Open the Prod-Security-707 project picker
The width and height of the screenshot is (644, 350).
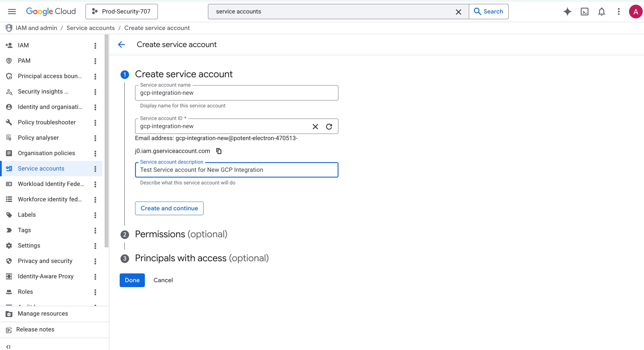click(x=122, y=12)
